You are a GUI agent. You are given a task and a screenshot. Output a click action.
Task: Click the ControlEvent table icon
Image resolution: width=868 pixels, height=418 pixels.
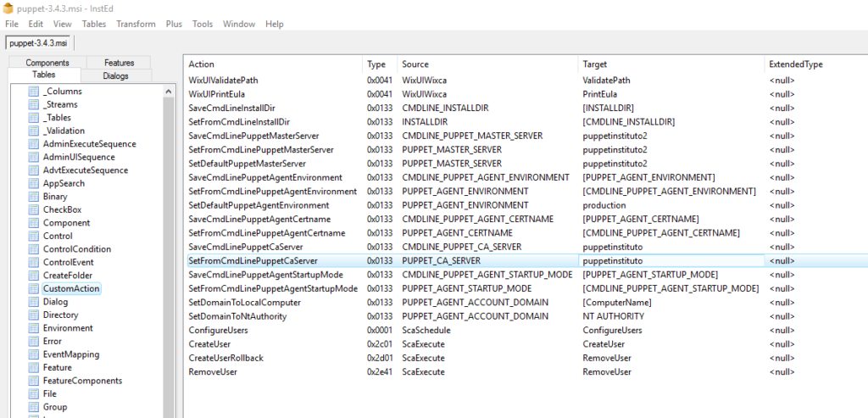point(34,263)
